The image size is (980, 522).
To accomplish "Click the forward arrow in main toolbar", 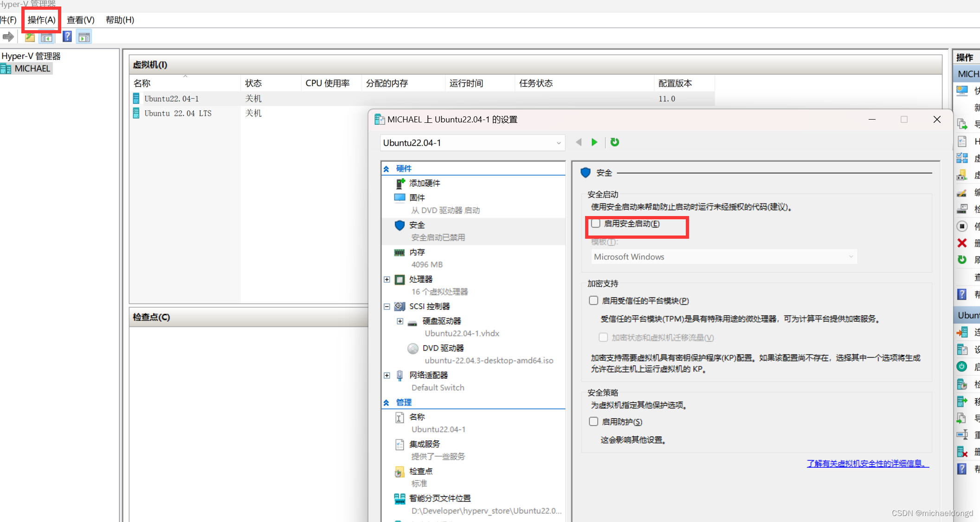I will tap(8, 37).
